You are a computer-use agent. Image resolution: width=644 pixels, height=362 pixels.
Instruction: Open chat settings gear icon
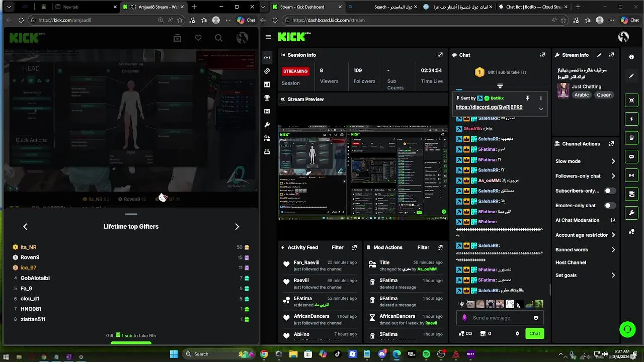coord(517,333)
